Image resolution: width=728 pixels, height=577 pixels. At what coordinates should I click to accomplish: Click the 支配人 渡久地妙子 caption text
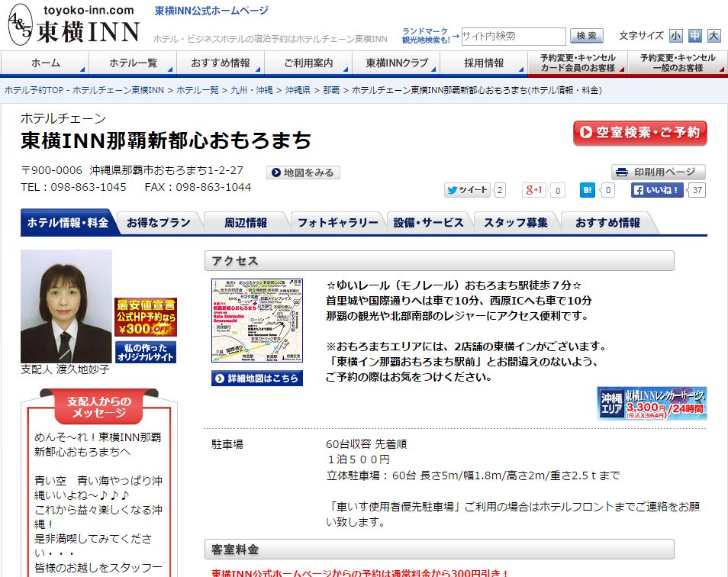(x=65, y=369)
